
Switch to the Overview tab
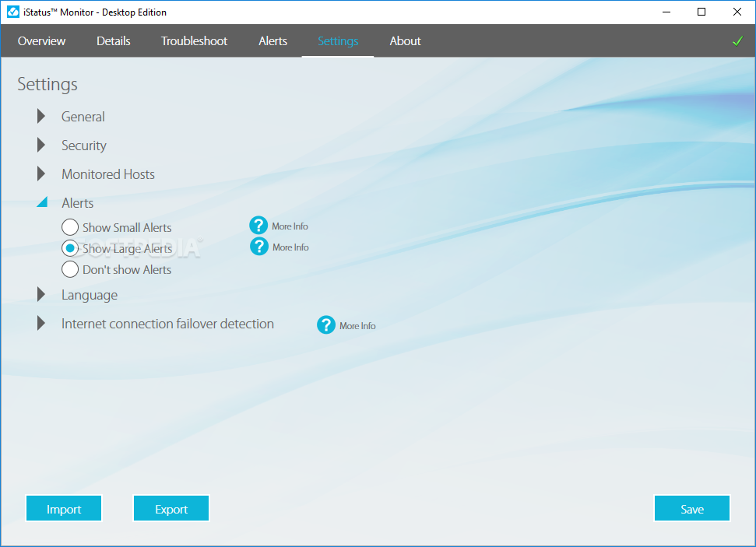tap(41, 41)
